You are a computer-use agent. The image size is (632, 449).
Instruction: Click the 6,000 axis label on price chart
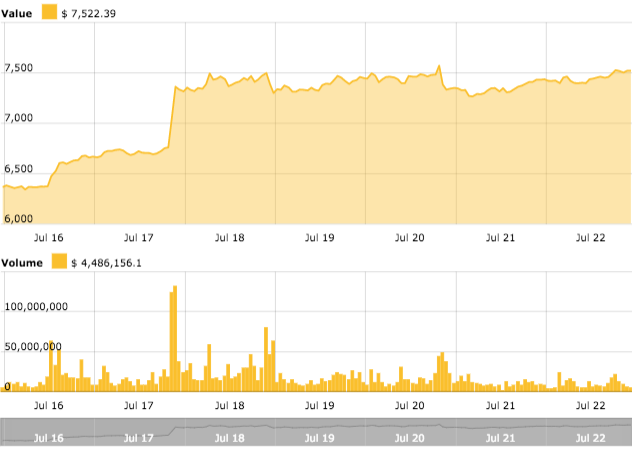tap(19, 218)
